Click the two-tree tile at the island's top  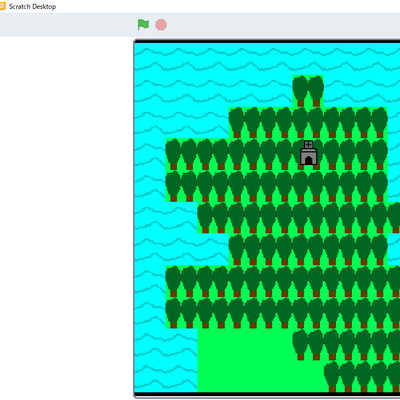(x=308, y=91)
